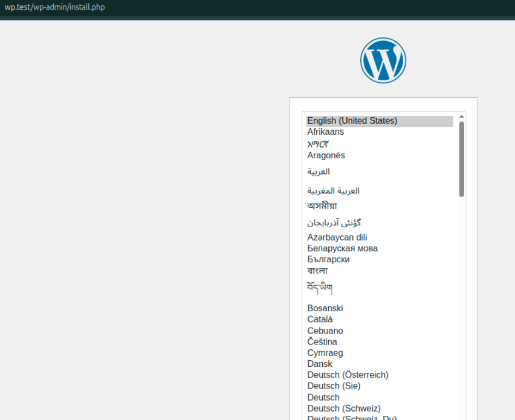Click the language list scroll up arrow
This screenshot has width=515, height=420.
pos(462,116)
